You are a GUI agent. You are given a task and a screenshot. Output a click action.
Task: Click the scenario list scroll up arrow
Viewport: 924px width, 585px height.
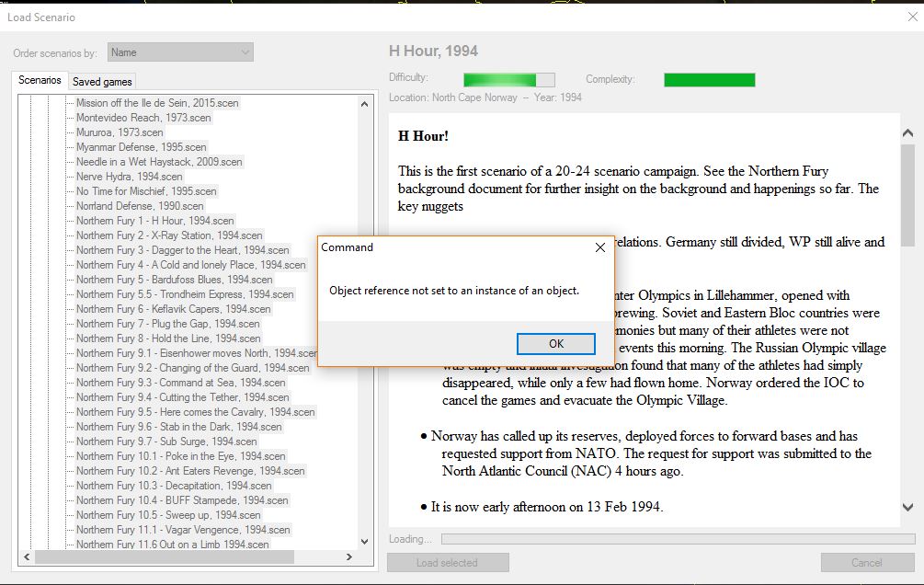[x=364, y=104]
